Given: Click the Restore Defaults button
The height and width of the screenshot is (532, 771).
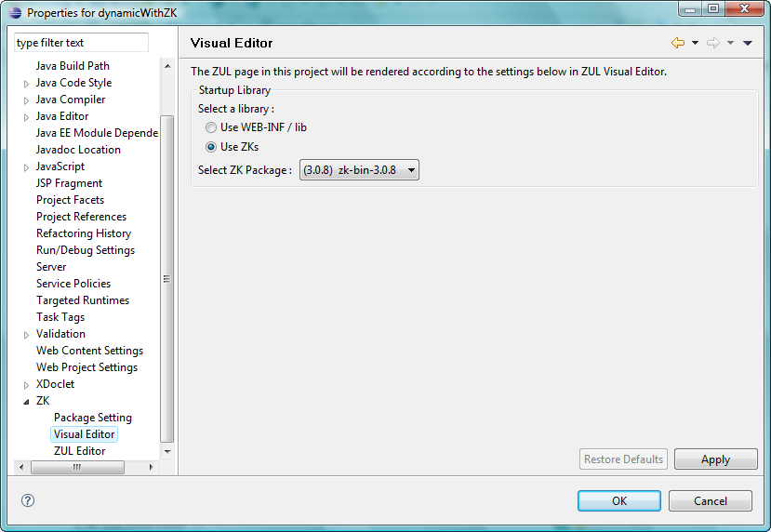Looking at the screenshot, I should (623, 459).
